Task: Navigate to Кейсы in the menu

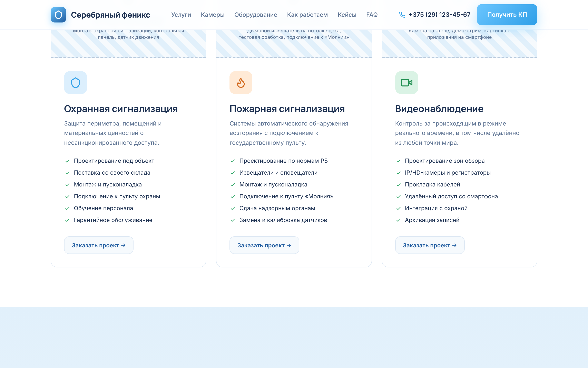Action: (347, 15)
